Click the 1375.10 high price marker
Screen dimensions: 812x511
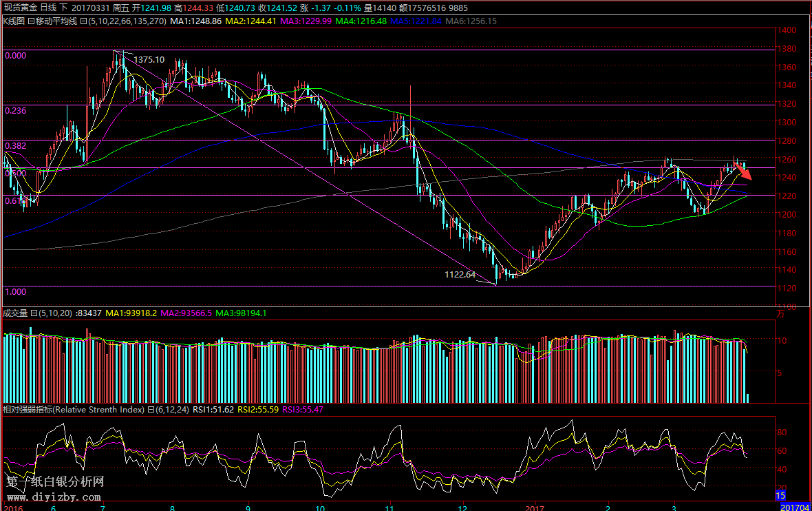tap(149, 60)
